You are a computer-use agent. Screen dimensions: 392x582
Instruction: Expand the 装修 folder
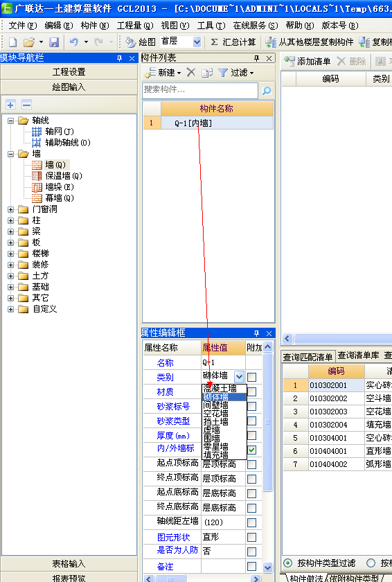11,265
